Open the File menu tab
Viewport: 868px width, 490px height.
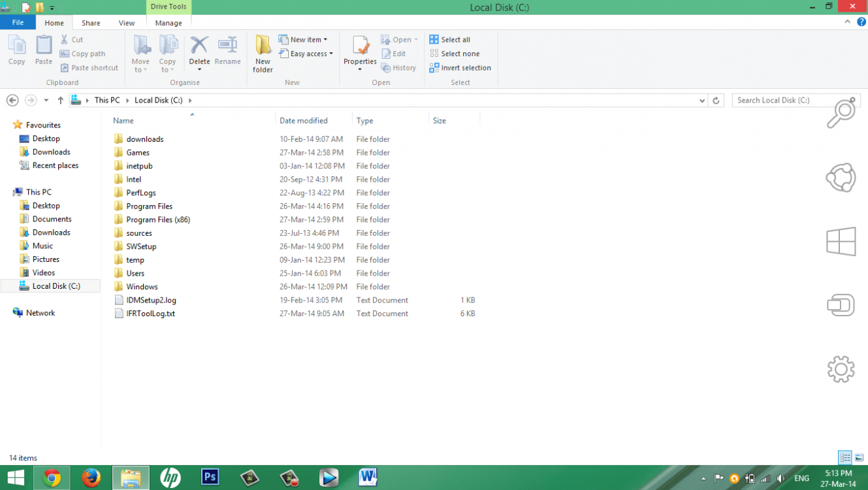click(x=18, y=22)
